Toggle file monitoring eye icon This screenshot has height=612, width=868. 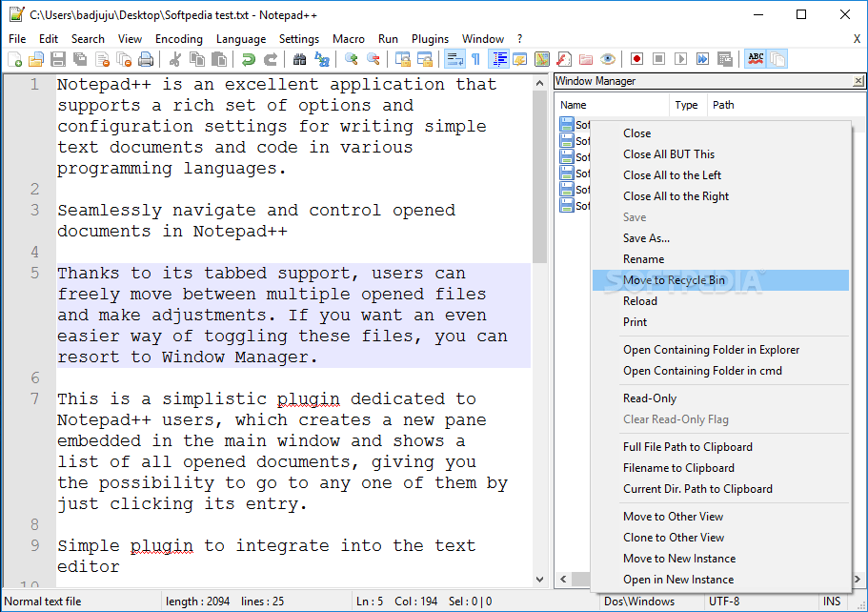[x=608, y=59]
